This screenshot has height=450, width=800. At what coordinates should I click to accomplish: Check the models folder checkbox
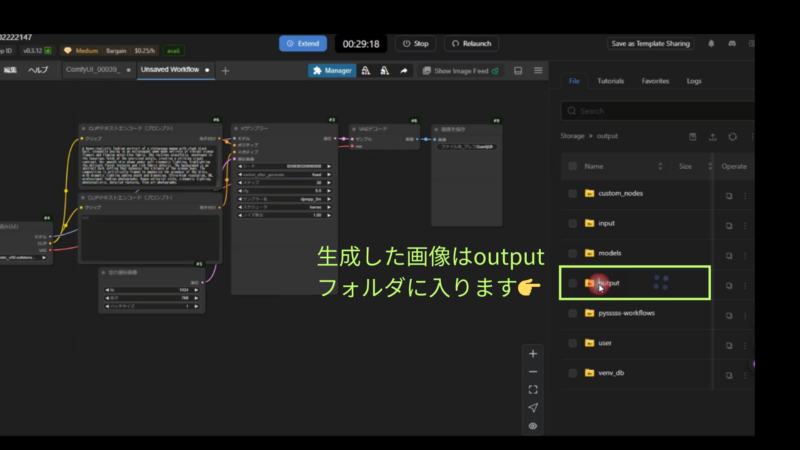[x=572, y=253]
